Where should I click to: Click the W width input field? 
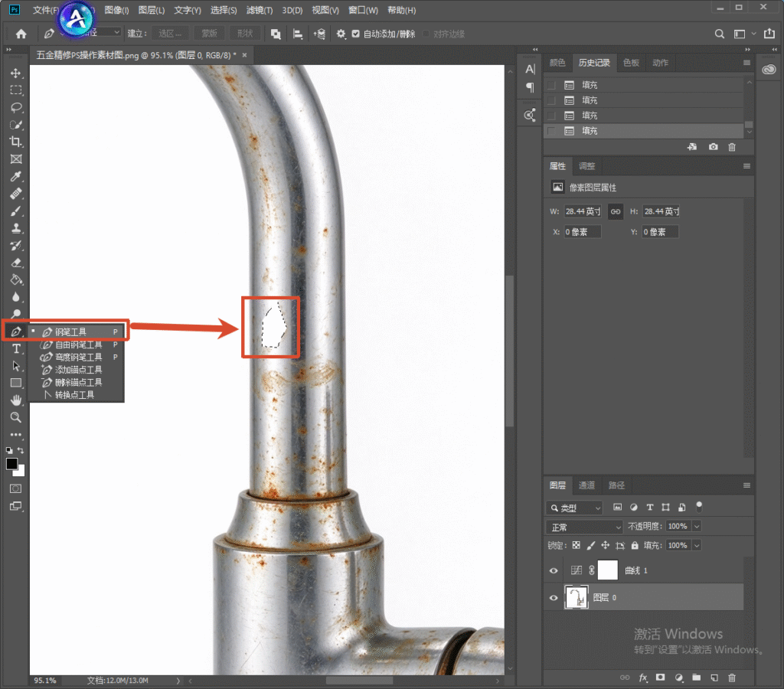[x=583, y=211]
